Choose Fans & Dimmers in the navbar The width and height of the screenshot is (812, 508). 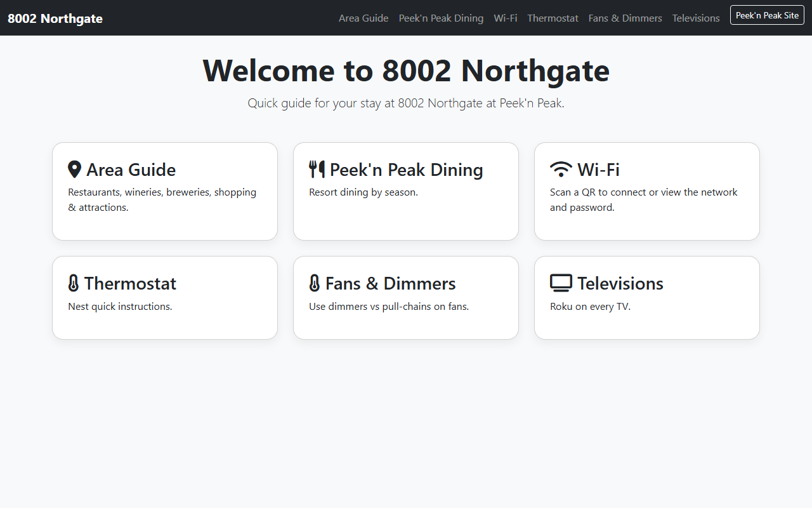[625, 18]
